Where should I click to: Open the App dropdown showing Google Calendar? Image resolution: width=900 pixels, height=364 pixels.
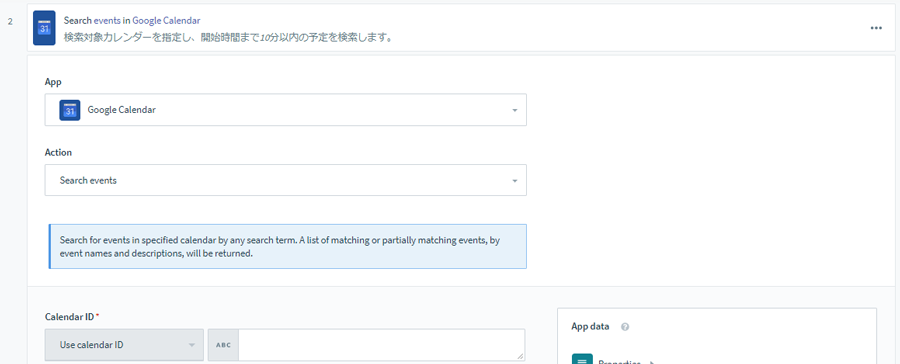pos(286,110)
